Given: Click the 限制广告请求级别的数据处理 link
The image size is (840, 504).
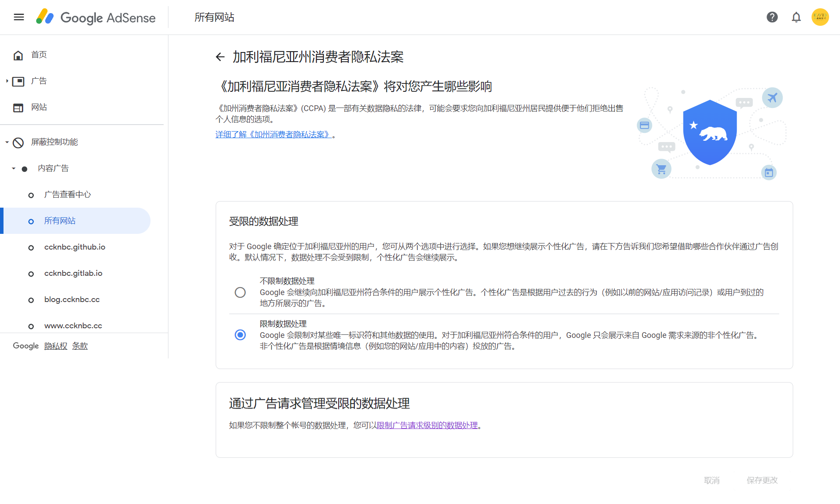Looking at the screenshot, I should [427, 425].
